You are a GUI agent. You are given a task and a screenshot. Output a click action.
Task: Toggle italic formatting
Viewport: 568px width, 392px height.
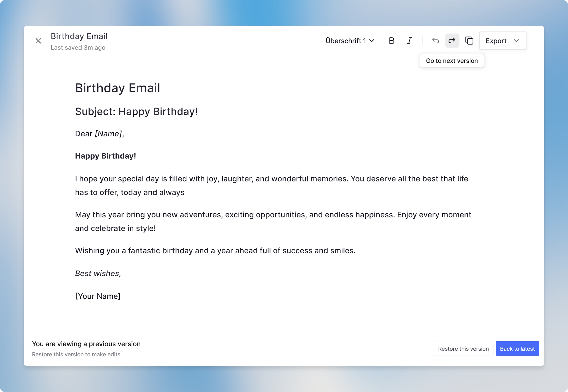click(x=409, y=41)
